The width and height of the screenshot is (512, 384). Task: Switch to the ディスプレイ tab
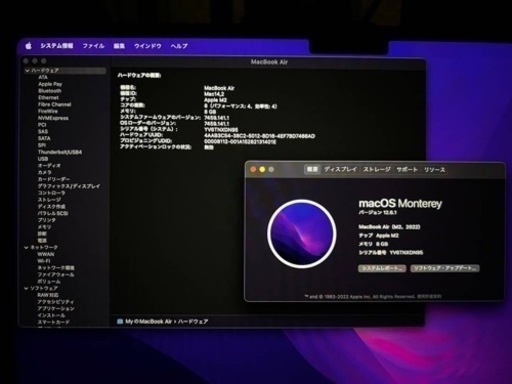[340, 169]
